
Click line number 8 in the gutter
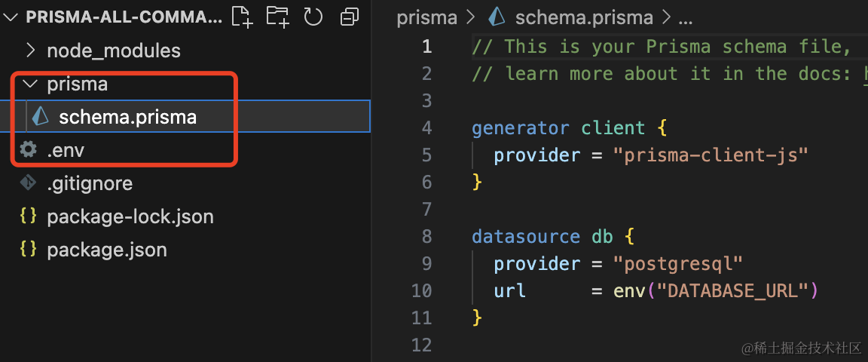pyautogui.click(x=426, y=236)
